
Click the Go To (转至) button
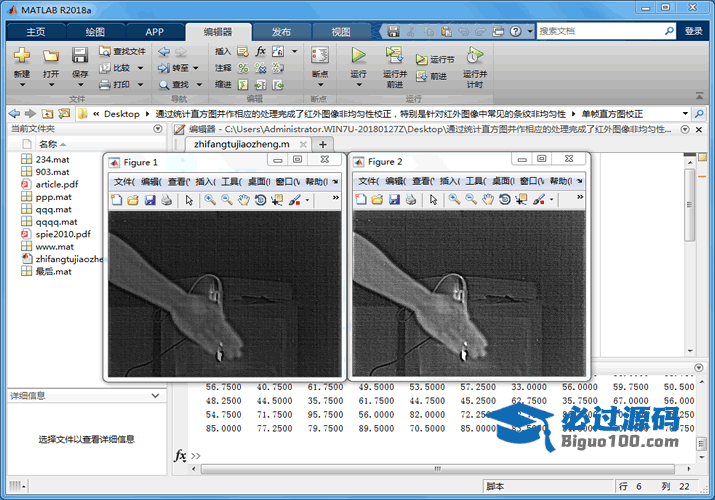(178, 68)
